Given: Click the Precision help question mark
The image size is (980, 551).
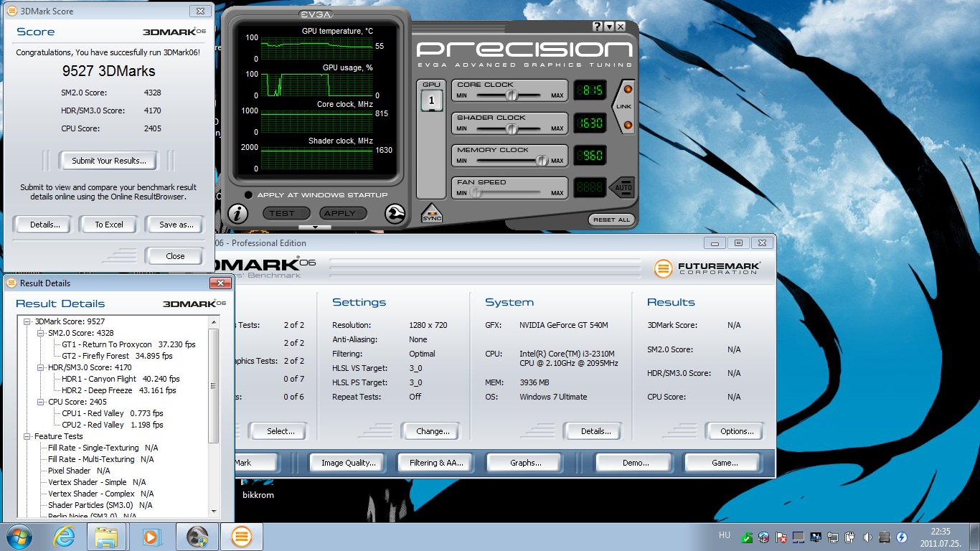Looking at the screenshot, I should pos(597,27).
